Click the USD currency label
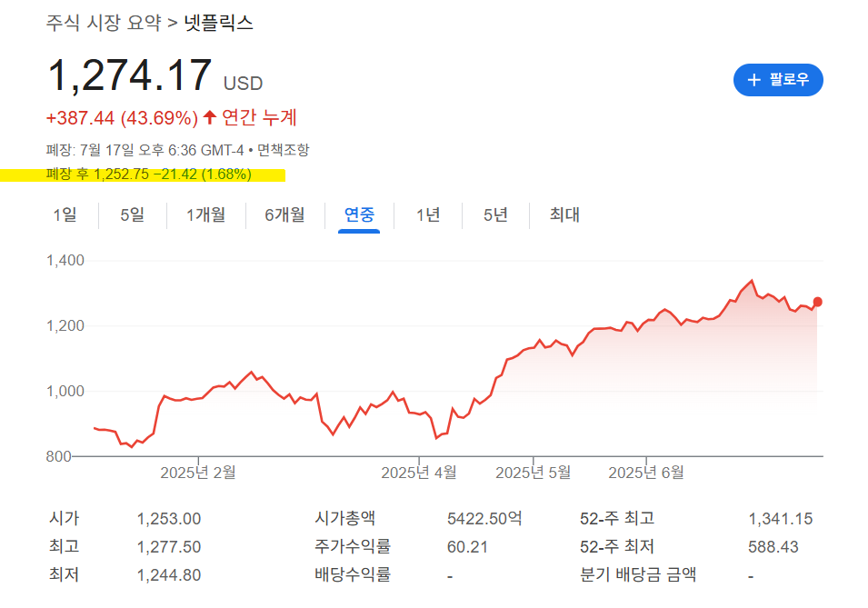Viewport: 868px width, 608px height. tap(243, 84)
